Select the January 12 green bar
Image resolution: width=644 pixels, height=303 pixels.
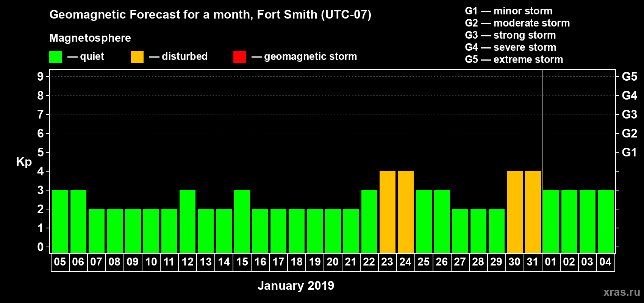(x=188, y=221)
